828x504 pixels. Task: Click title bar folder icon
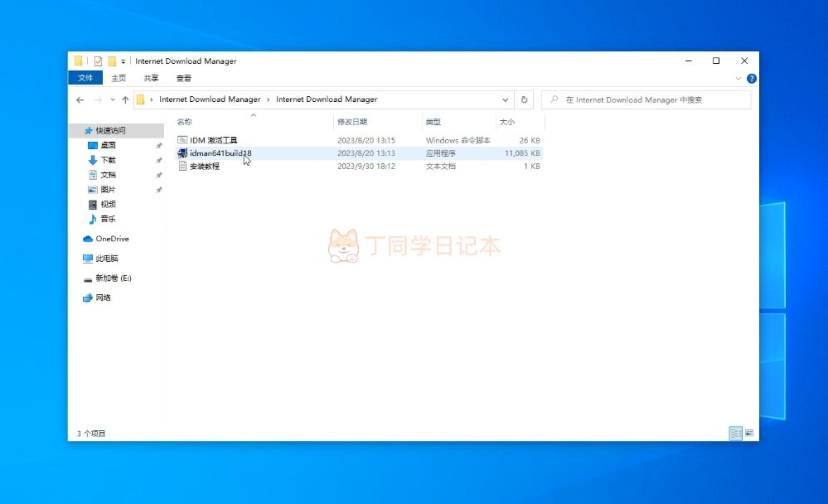click(x=78, y=61)
